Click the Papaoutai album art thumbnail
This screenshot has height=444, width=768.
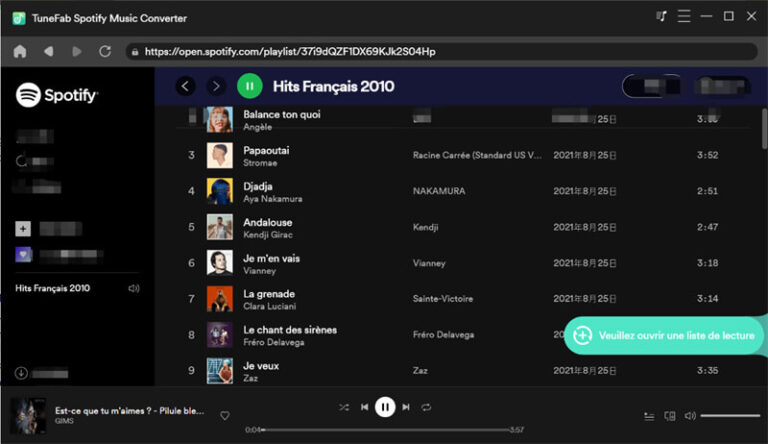point(219,155)
